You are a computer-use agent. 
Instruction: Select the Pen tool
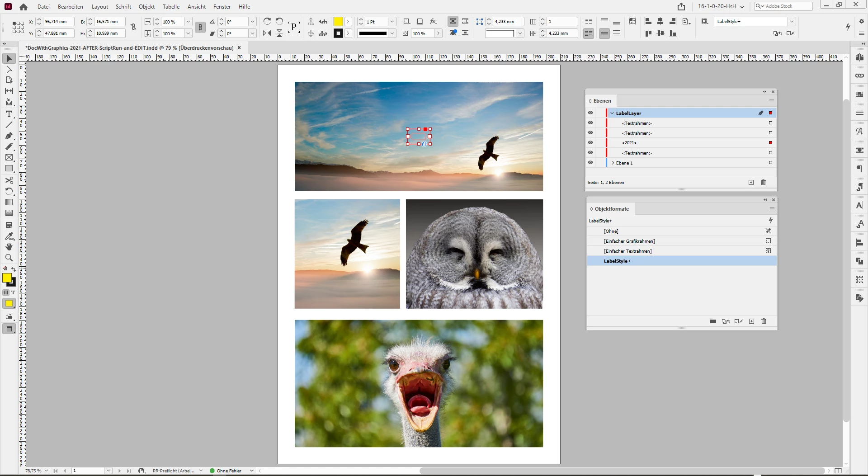9,136
